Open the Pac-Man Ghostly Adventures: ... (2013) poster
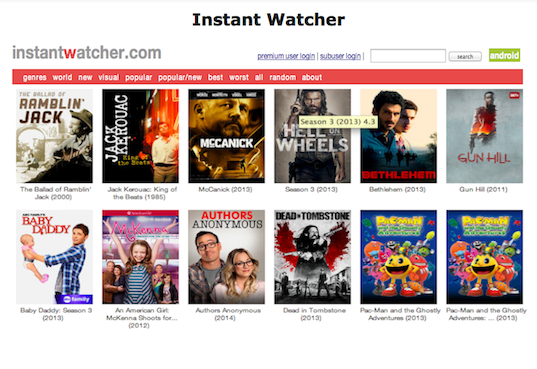Image resolution: width=537 pixels, height=369 pixels. 484,257
